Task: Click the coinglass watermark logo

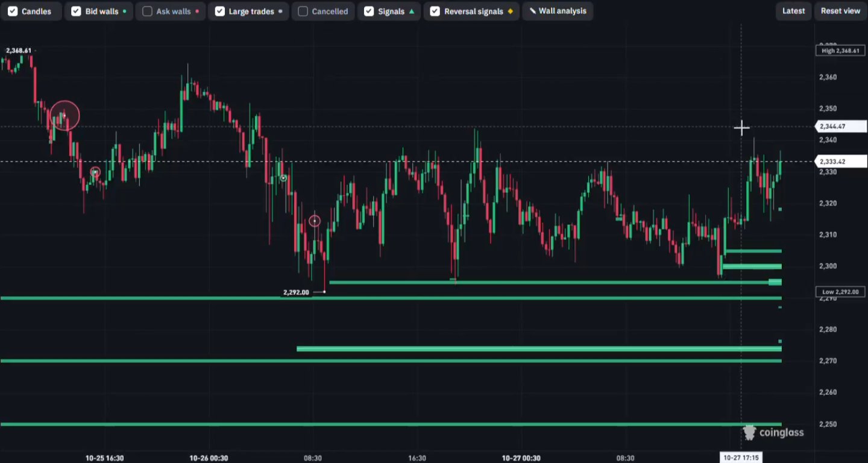Action: point(773,432)
